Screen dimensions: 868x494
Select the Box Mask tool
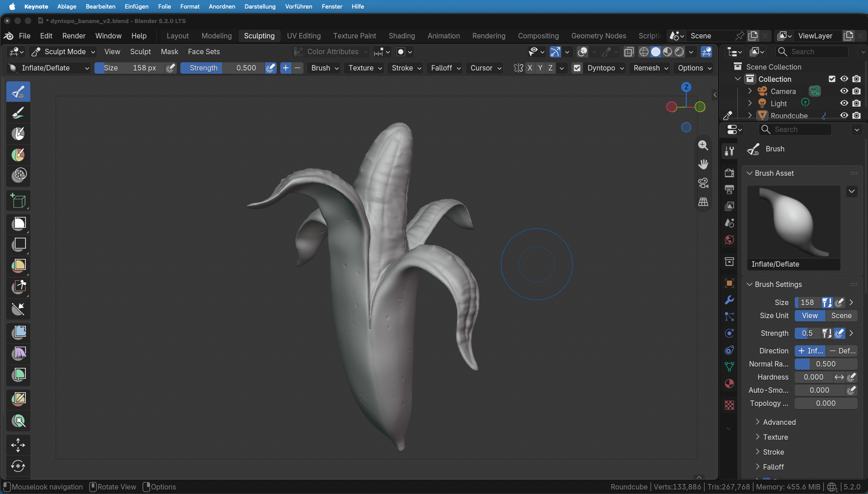[x=18, y=223]
